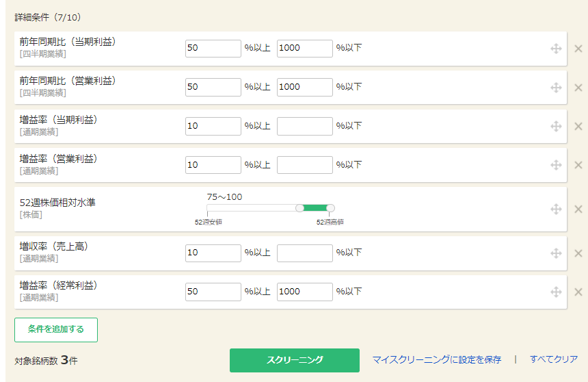Remove the 前年同期比（当期利益） condition row
This screenshot has height=382, width=588.
point(578,49)
